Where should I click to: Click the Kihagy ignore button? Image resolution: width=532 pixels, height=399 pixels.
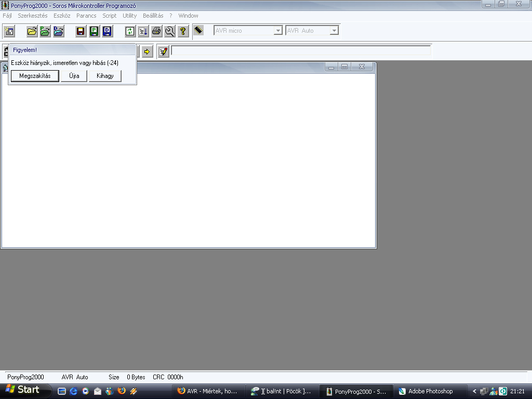coord(105,76)
